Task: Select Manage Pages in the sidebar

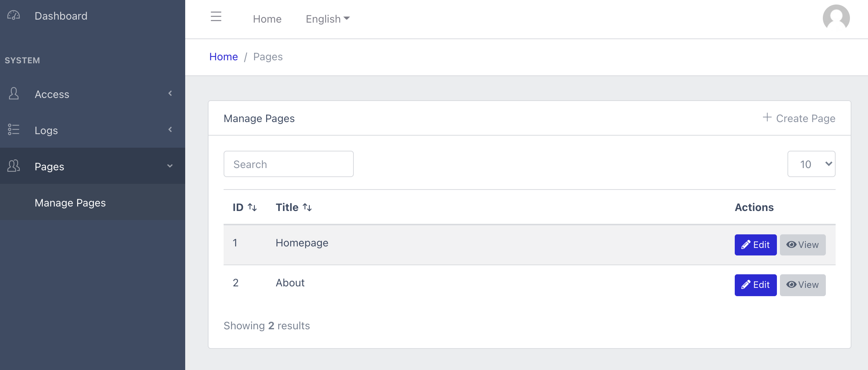Action: pos(70,203)
